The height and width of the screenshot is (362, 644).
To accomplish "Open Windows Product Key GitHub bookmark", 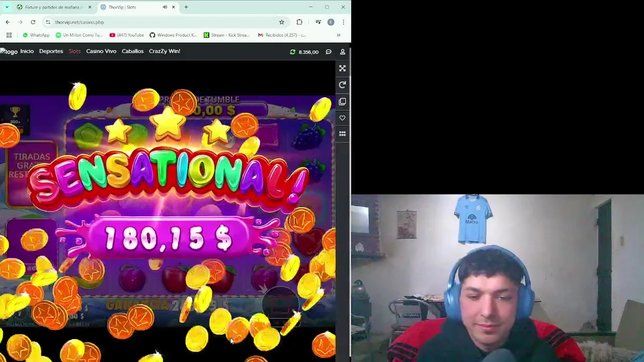I will tap(173, 35).
